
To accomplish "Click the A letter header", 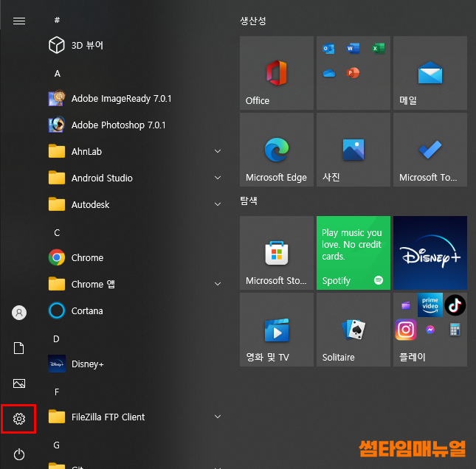I will click(x=58, y=74).
